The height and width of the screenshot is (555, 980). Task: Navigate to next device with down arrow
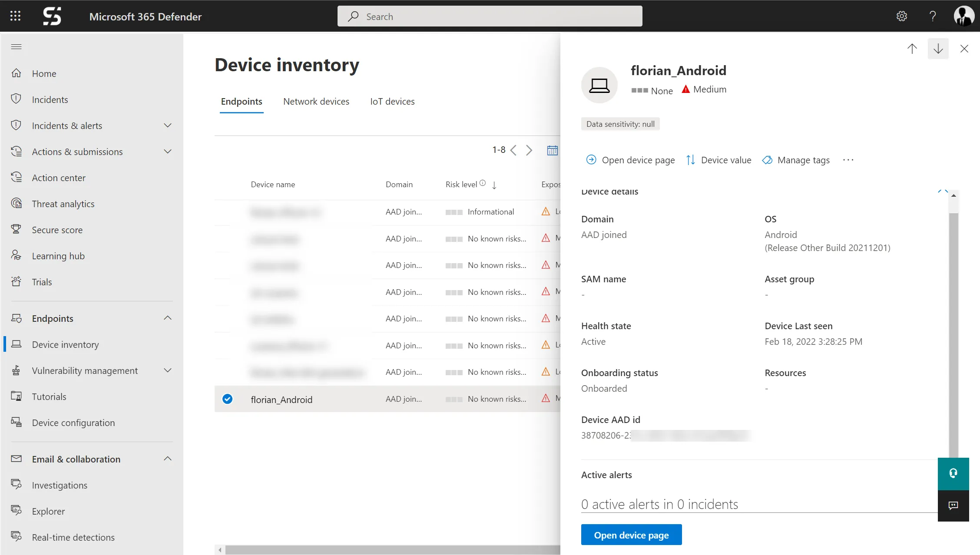click(938, 49)
